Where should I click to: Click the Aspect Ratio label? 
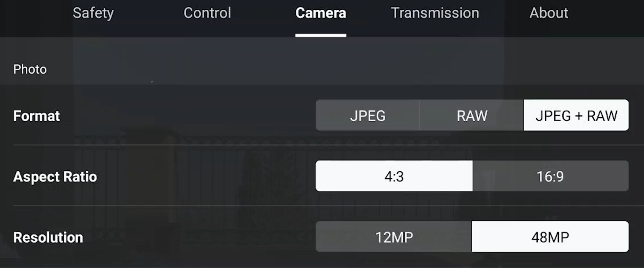point(55,176)
